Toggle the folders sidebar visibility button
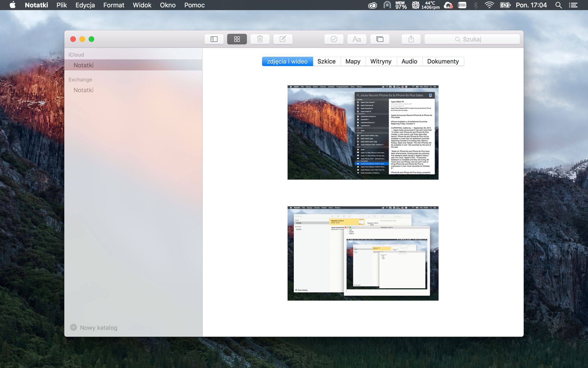Image resolution: width=588 pixels, height=368 pixels. pyautogui.click(x=214, y=39)
